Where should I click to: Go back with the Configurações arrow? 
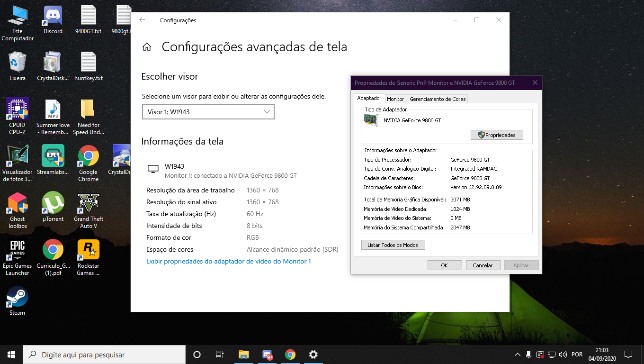(x=142, y=20)
